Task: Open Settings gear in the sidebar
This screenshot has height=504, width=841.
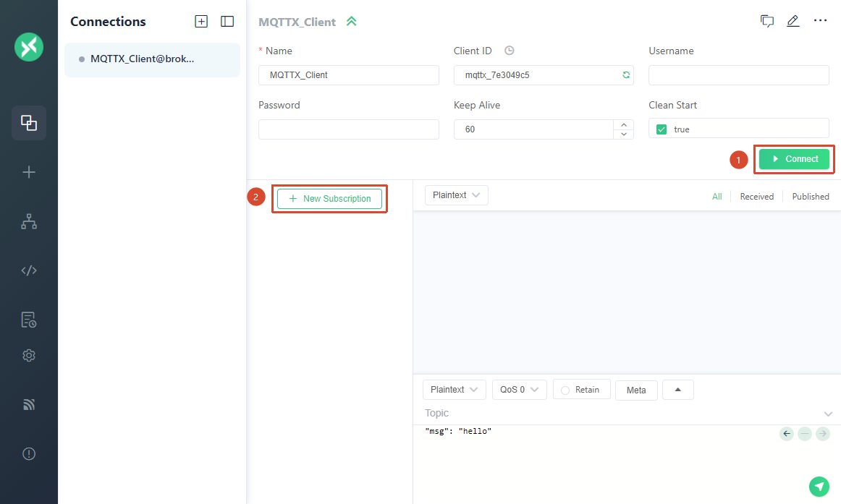Action: pos(29,355)
